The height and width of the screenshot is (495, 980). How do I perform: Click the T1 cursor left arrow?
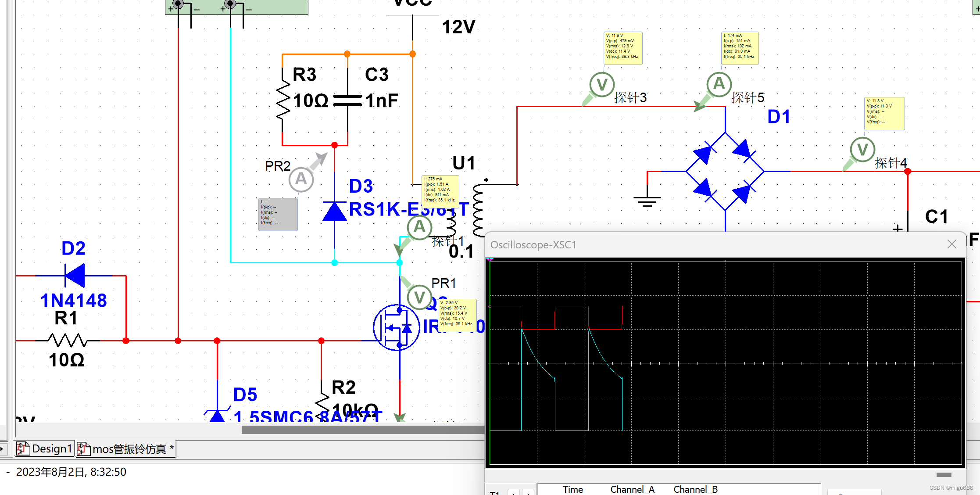[514, 492]
